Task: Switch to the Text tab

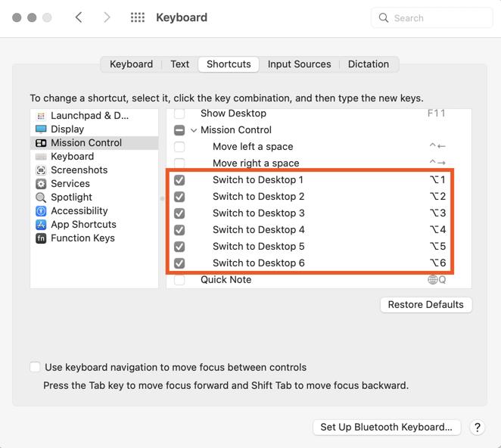Action: pos(180,64)
